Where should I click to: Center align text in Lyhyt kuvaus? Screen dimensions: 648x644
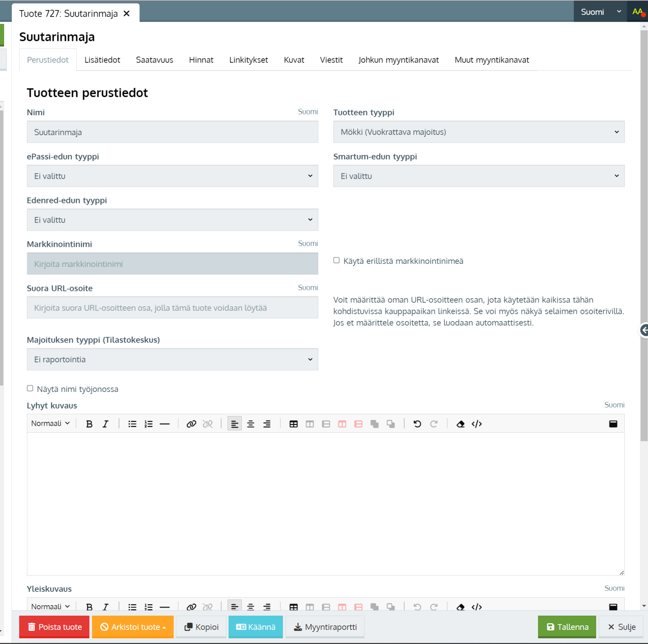point(251,424)
